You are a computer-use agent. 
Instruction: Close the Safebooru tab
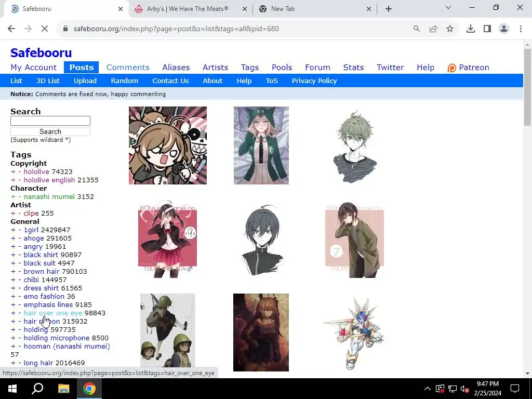pyautogui.click(x=121, y=9)
